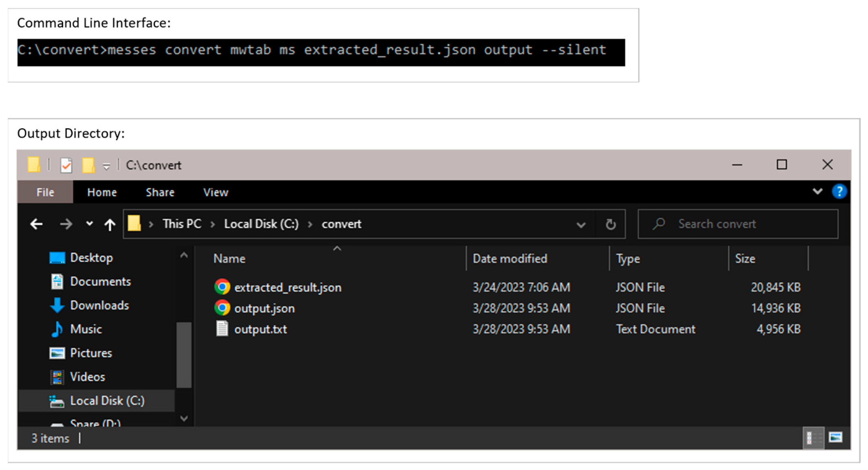Viewport: 868px width, 470px height.
Task: Expand the ribbon with the chevron
Action: point(817,192)
